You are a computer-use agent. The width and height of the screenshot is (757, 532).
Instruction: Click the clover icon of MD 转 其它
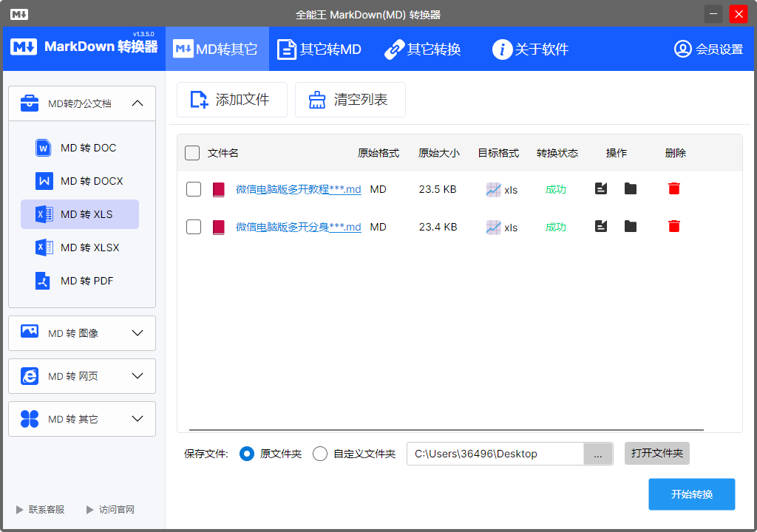pos(30,419)
